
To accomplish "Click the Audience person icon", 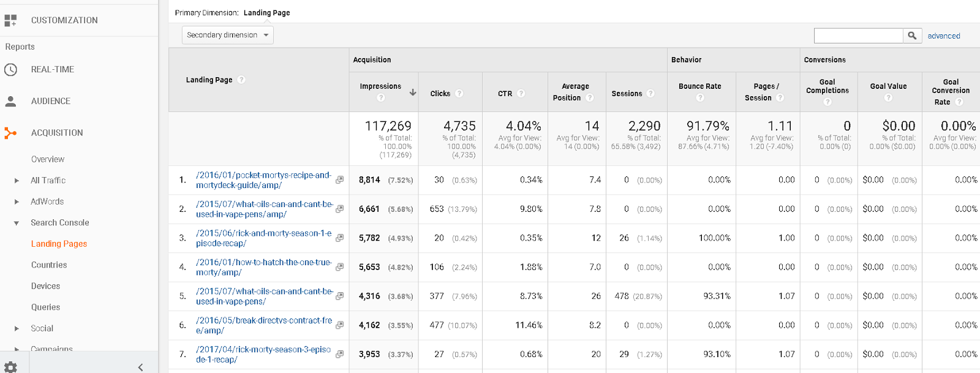I will (x=10, y=101).
